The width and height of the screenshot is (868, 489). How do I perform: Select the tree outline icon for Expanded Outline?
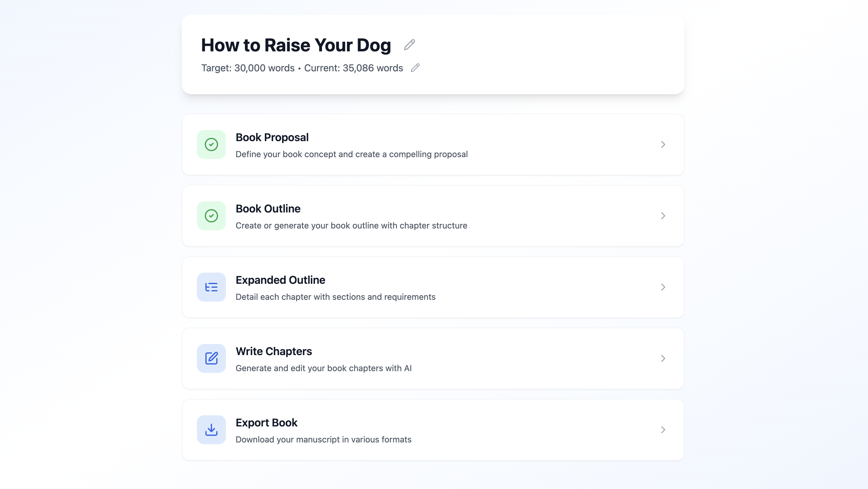(x=211, y=287)
